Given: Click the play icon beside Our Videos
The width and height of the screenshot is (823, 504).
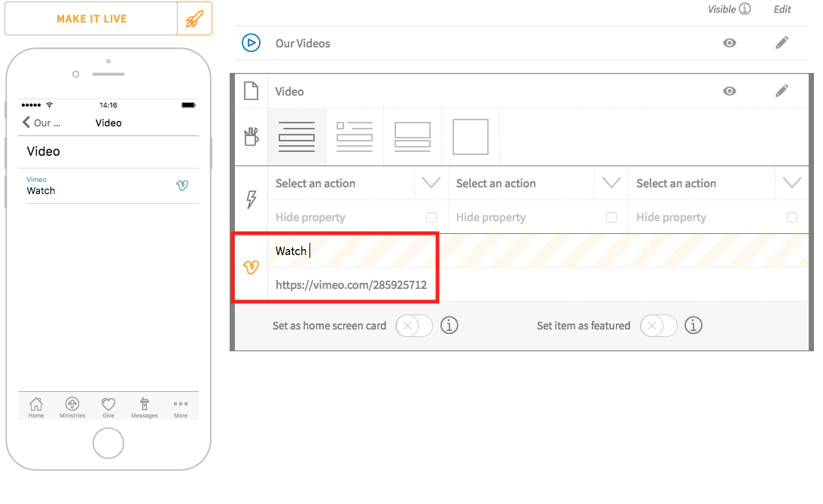Looking at the screenshot, I should click(x=251, y=43).
